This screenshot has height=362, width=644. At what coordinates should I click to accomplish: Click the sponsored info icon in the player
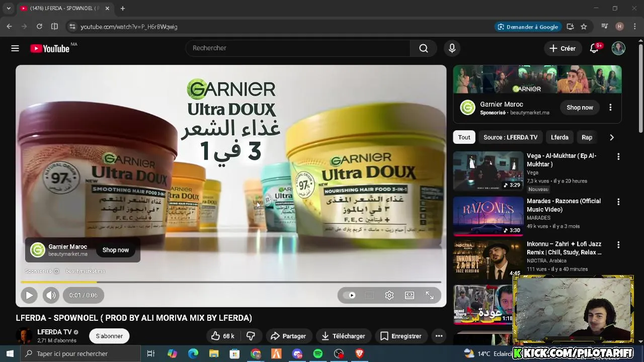[x=56, y=271]
